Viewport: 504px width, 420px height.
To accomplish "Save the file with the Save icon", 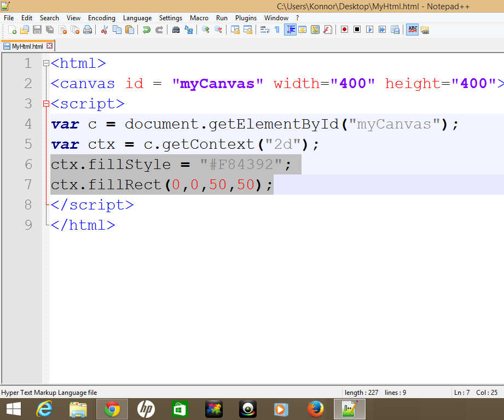I will click(36, 30).
